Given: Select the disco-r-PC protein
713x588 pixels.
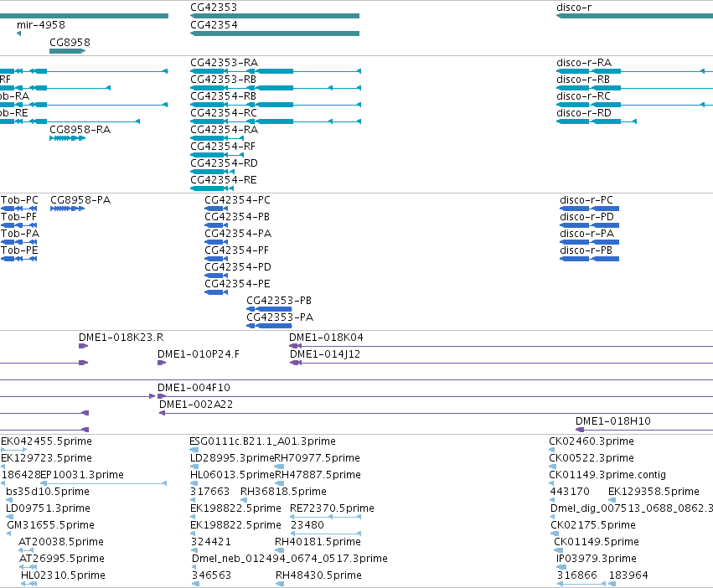Looking at the screenshot, I should pyautogui.click(x=586, y=200).
